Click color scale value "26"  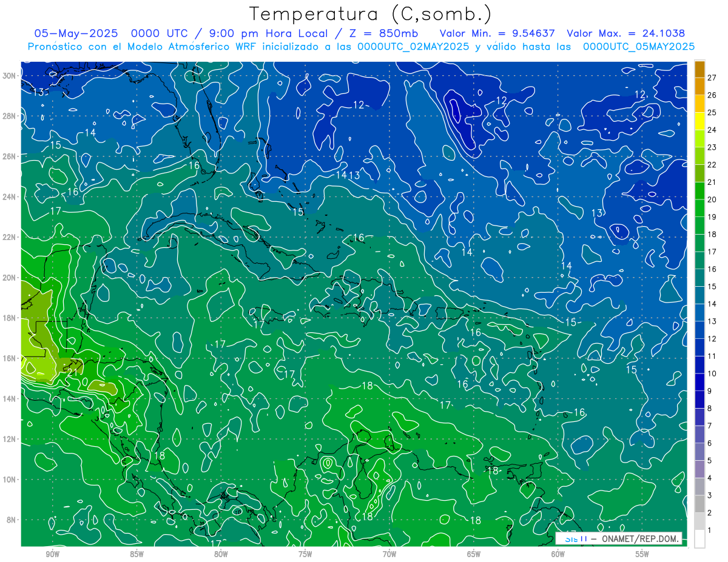712,95
